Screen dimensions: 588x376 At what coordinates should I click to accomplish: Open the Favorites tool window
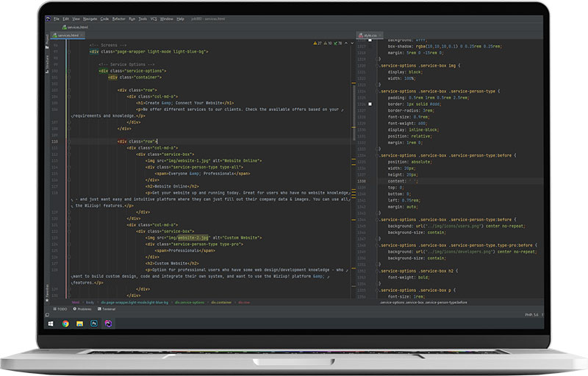pos(49,291)
